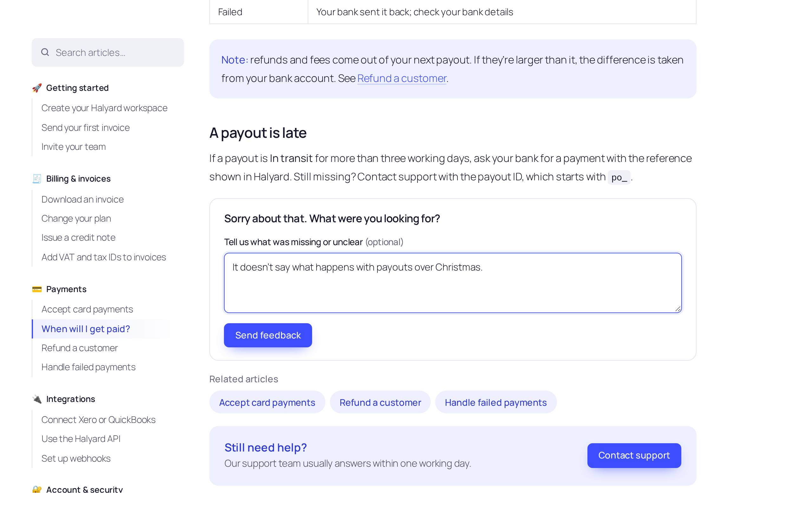Click the Payments section heading
812x508 pixels.
[66, 289]
